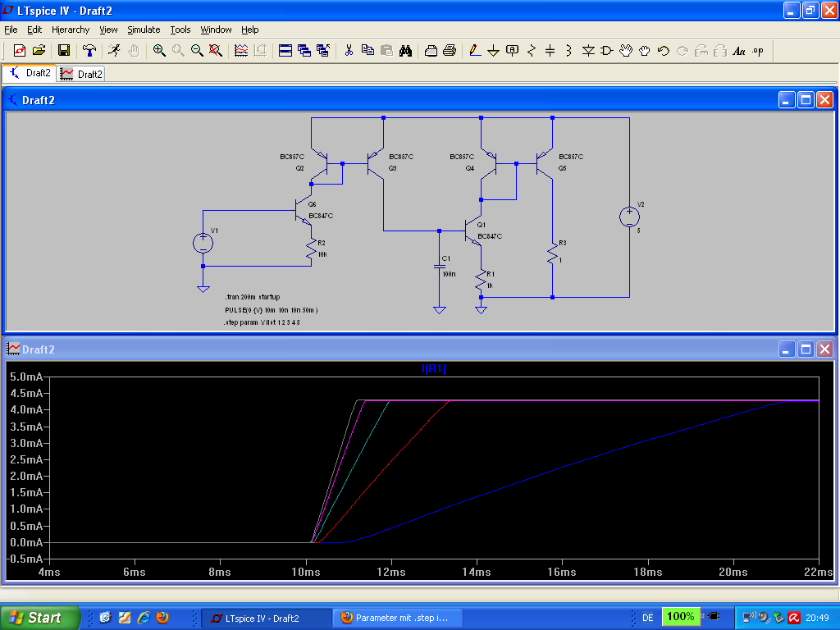Open the Control Panel hammer icon
Viewport: 840px width, 630px height.
point(89,51)
